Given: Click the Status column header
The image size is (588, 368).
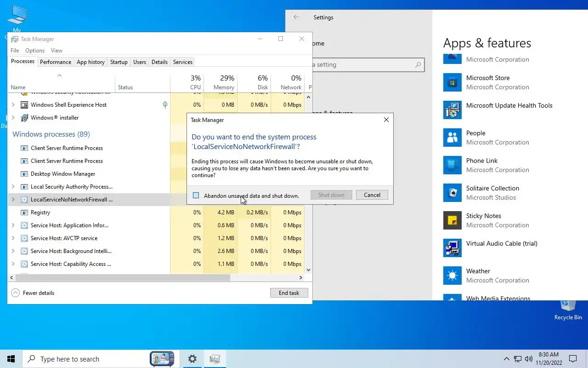Looking at the screenshot, I should tap(142, 82).
